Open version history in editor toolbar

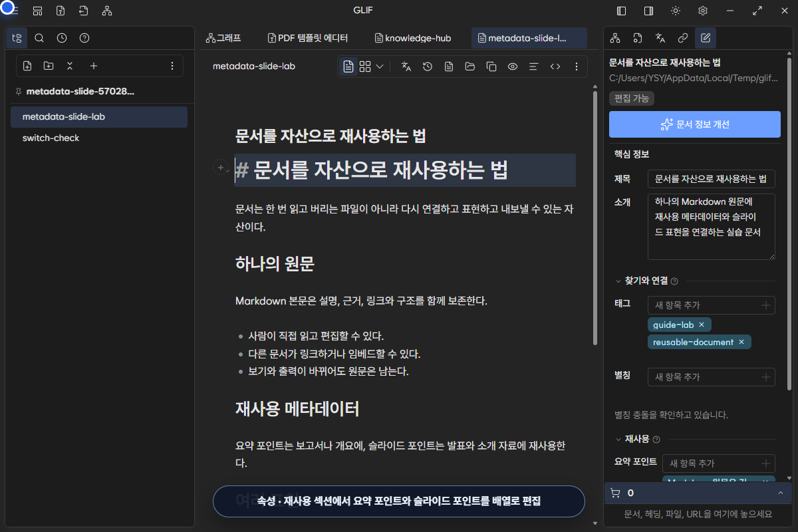tap(428, 66)
